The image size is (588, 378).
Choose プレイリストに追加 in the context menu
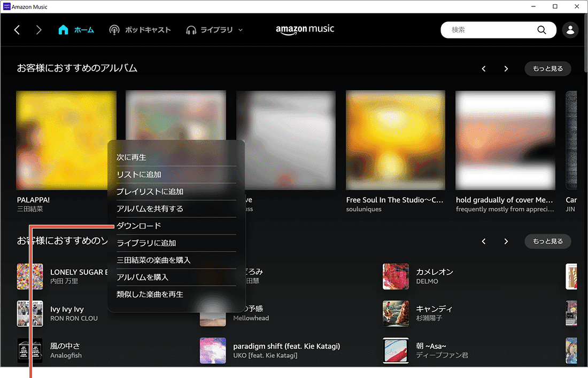coord(150,192)
